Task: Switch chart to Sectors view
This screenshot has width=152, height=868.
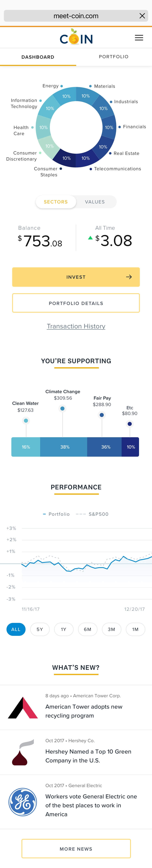Action: point(56,202)
